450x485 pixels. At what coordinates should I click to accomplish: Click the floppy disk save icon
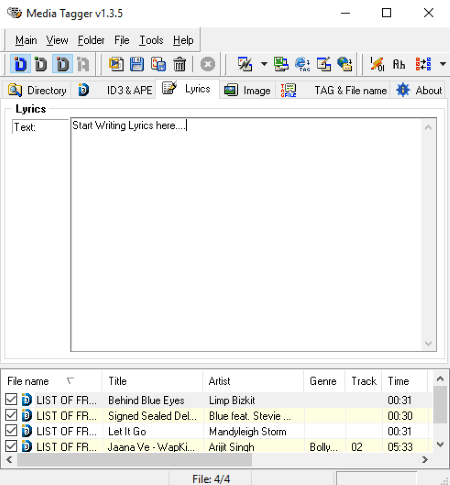click(x=137, y=64)
